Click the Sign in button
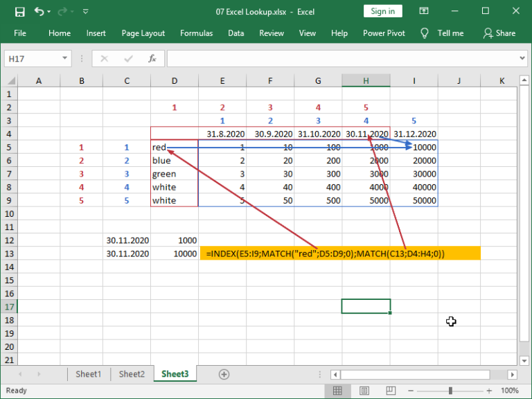Screen dimensions: 532x399 tap(382, 11)
